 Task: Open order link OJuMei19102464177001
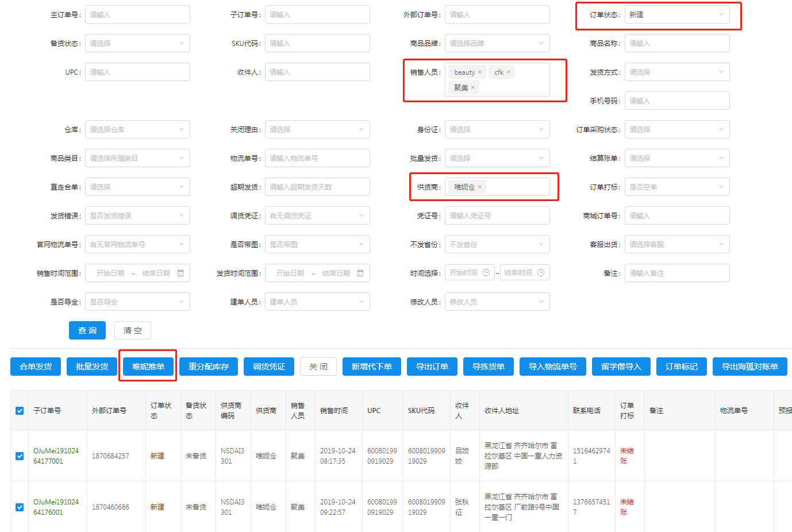[56, 456]
